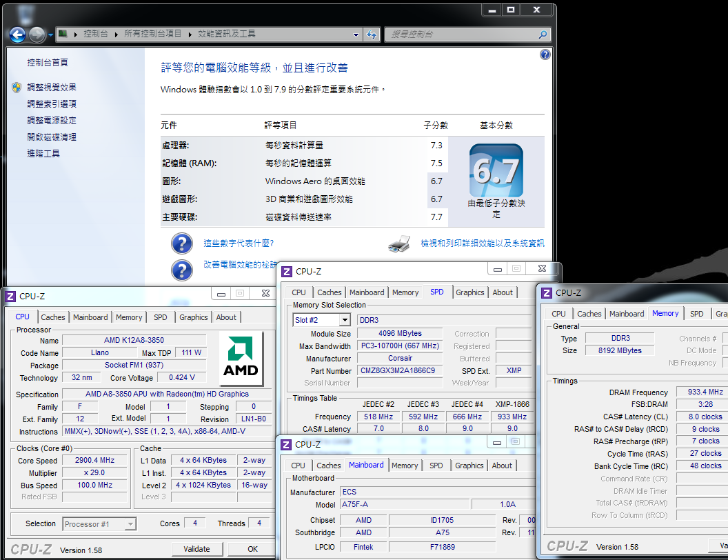Expand breadcrumb arrow after 所有控制台項目
This screenshot has height=560, width=728.
tap(190, 34)
